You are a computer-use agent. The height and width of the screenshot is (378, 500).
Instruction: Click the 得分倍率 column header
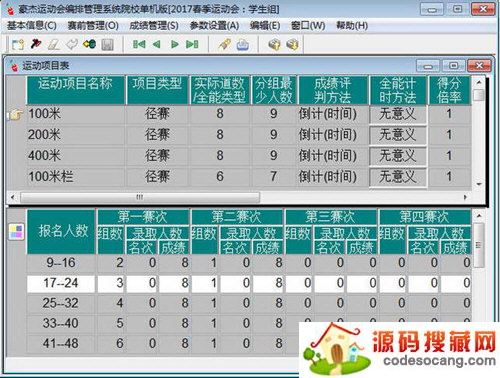point(449,90)
